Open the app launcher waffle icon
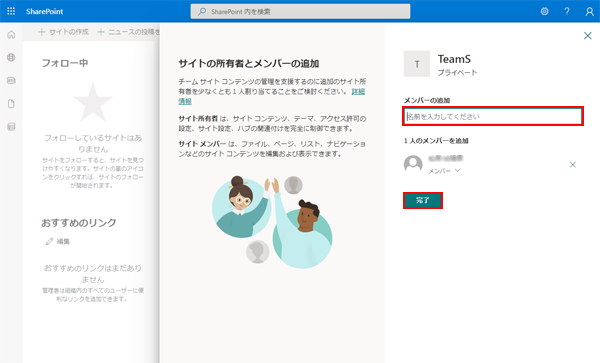 tap(11, 11)
